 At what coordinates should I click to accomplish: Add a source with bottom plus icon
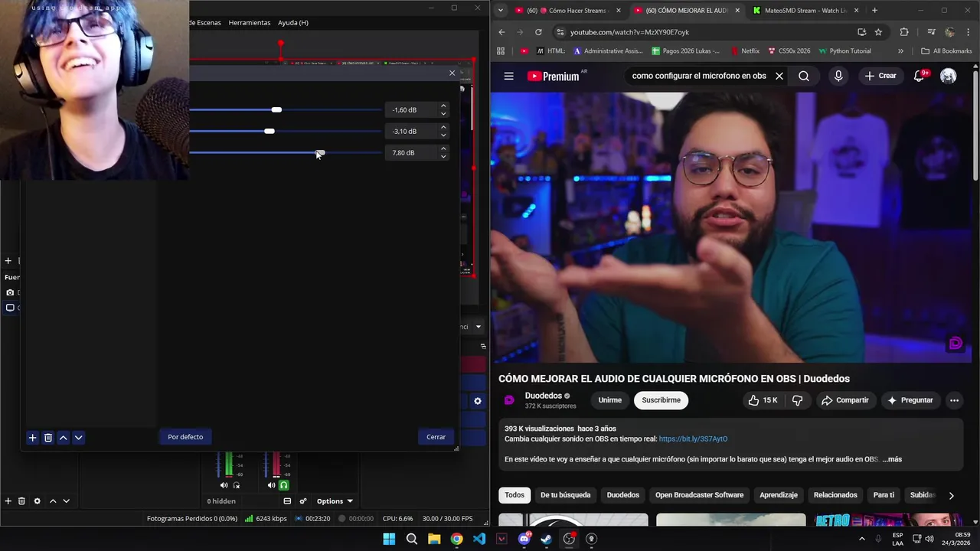(8, 501)
